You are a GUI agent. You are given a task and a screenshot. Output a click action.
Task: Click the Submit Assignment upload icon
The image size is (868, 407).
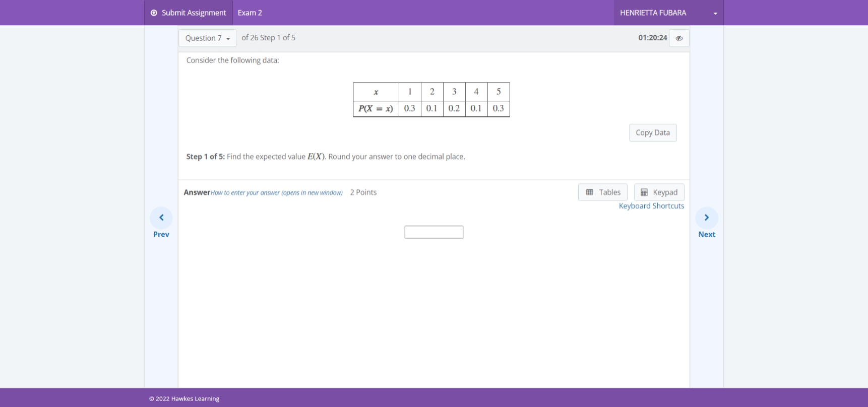point(154,13)
